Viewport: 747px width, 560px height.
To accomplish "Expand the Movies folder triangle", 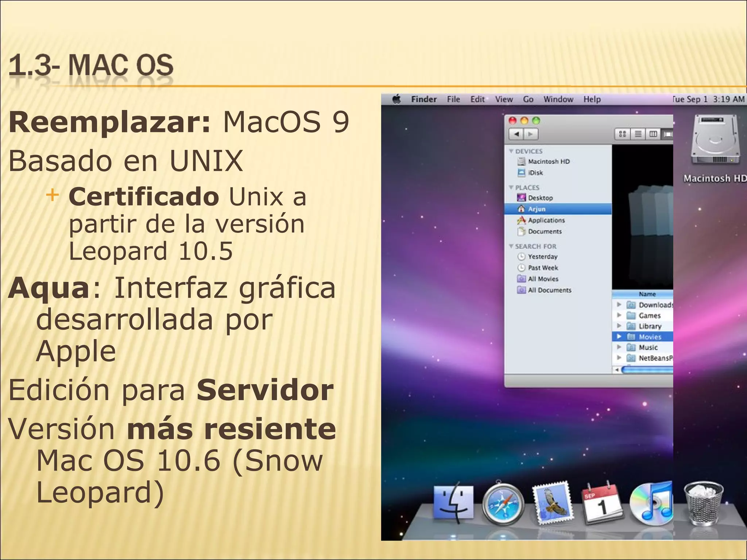I will tap(619, 337).
